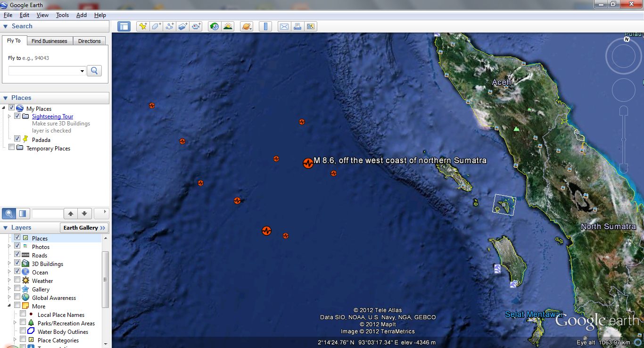Open the Earth Gallery
This screenshot has height=348, width=644.
[x=84, y=228]
